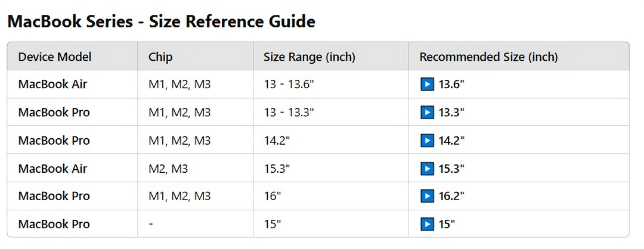The image size is (644, 249).
Task: Select the play icon beside bold 15.3"
Action: (x=427, y=169)
